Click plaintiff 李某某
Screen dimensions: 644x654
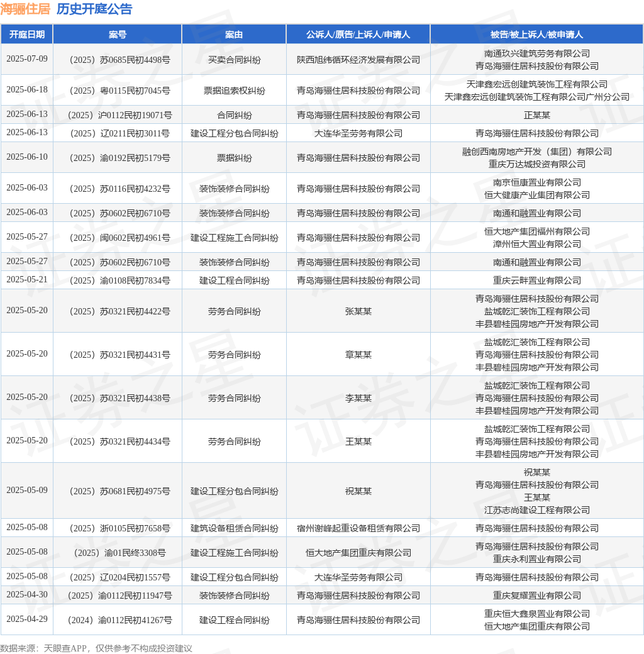(358, 398)
